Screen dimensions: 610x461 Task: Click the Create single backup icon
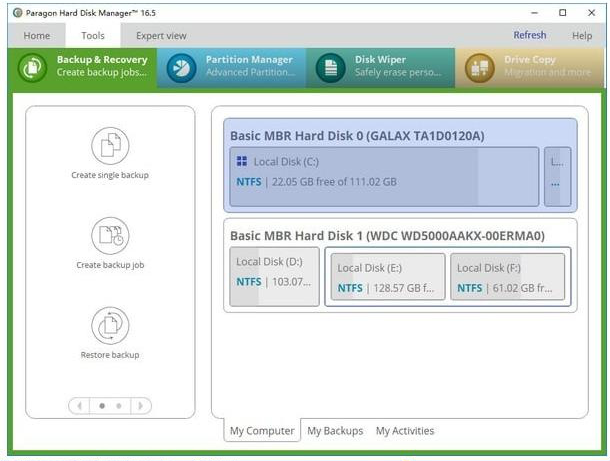pyautogui.click(x=110, y=147)
